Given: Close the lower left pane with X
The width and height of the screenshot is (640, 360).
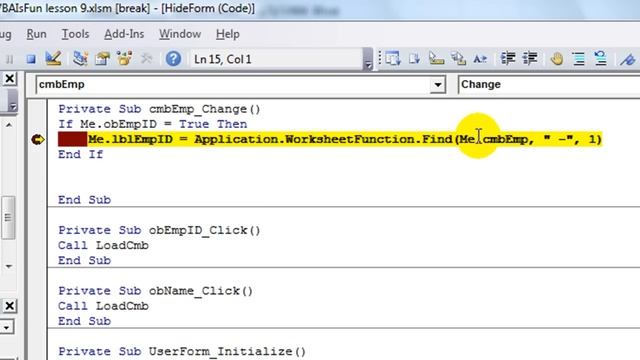Looking at the screenshot, I should tap(9, 306).
